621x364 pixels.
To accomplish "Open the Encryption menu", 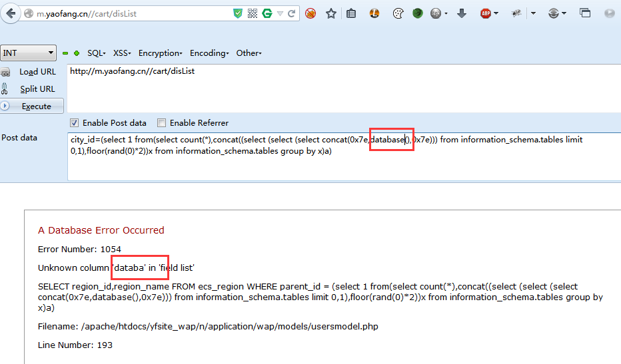I will coord(161,53).
